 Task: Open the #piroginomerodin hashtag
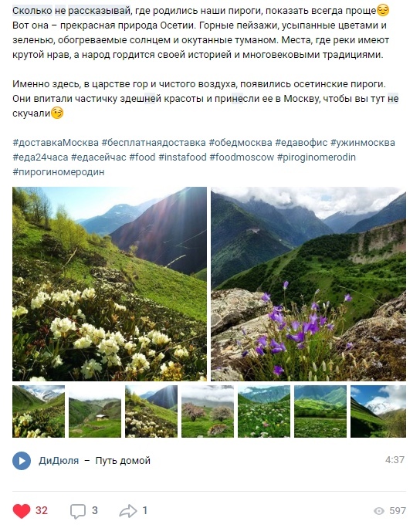317,157
